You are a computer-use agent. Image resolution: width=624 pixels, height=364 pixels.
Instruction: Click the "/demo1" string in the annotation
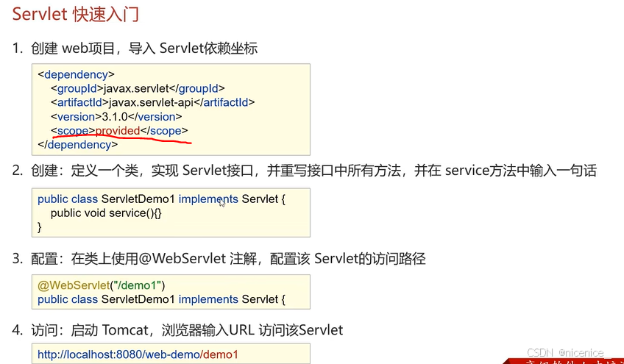138,285
